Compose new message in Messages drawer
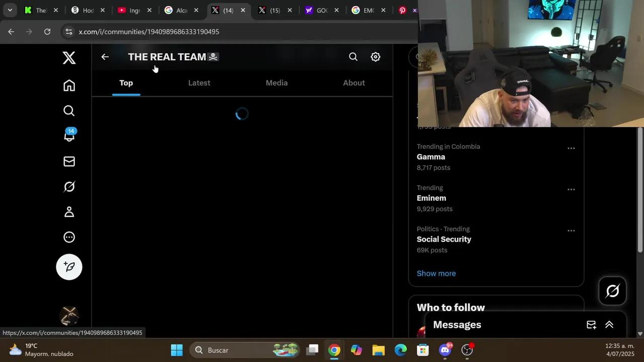The height and width of the screenshot is (362, 644). (591, 325)
